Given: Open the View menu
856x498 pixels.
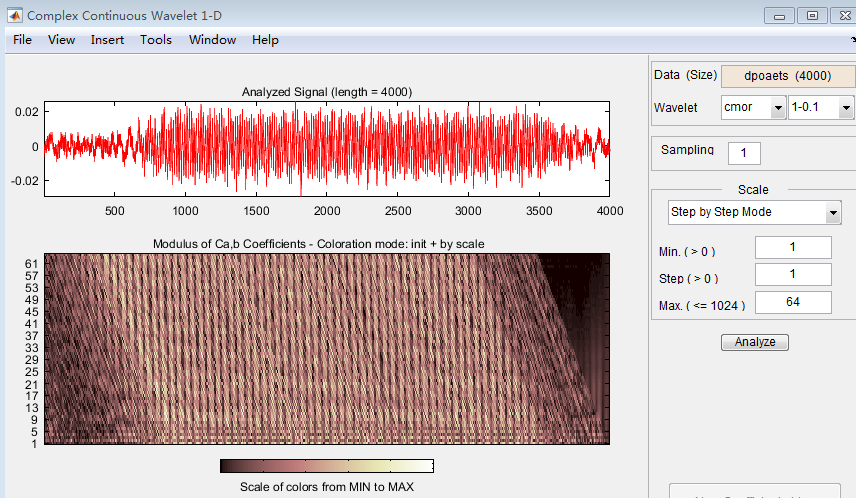Looking at the screenshot, I should click(61, 40).
